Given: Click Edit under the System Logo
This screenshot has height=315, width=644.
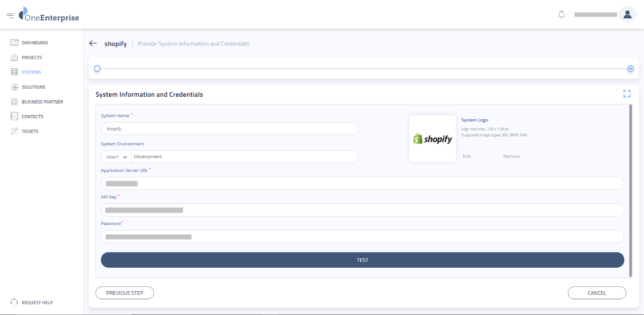Looking at the screenshot, I should pos(467,156).
